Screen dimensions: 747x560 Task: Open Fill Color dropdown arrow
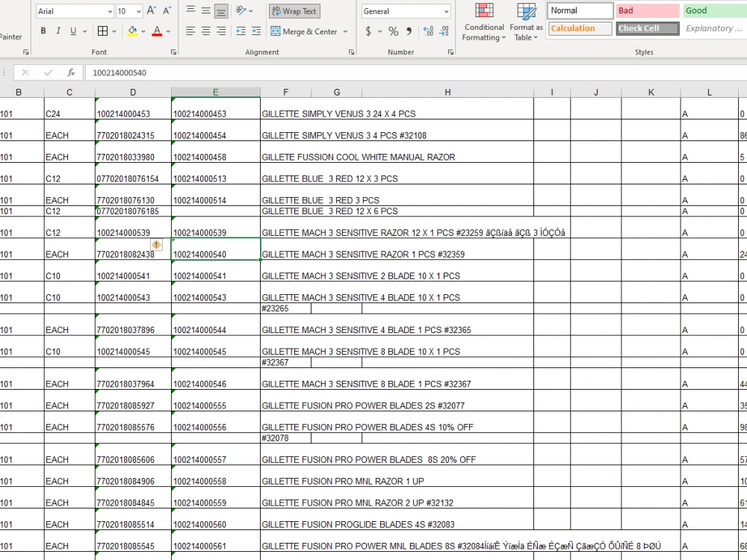pyautogui.click(x=143, y=31)
